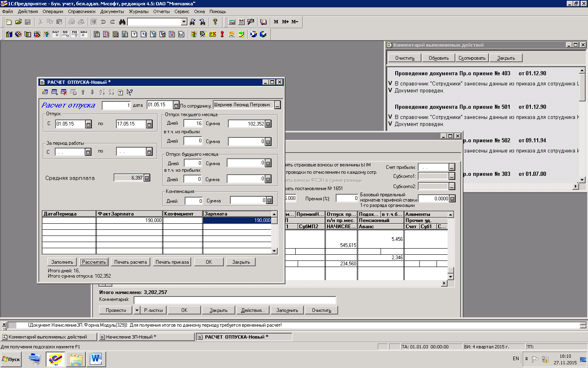Click the Print printer icon in main toolbar
The width and height of the screenshot is (588, 368).
72,22
